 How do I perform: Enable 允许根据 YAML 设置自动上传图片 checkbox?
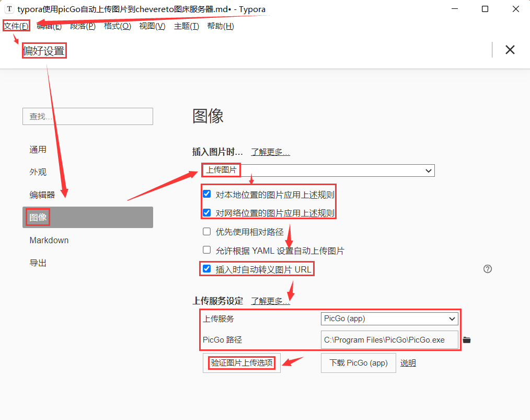click(x=206, y=250)
